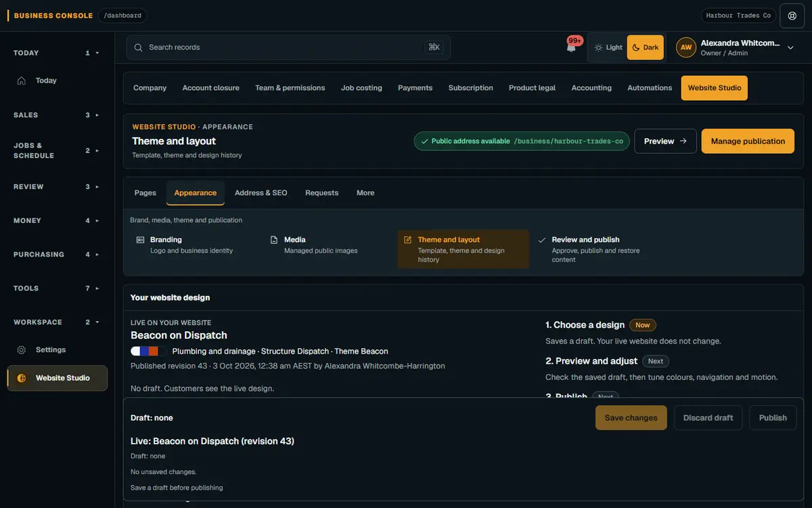The image size is (812, 508).
Task: Click the notifications bell icon
Action: coord(571,47)
